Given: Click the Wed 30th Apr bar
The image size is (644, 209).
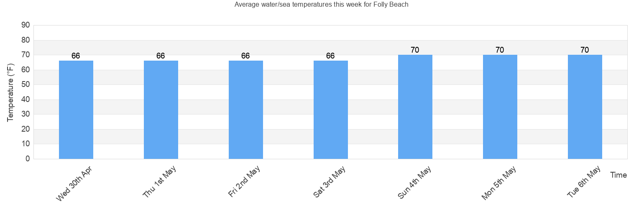Looking at the screenshot, I should click(76, 110).
